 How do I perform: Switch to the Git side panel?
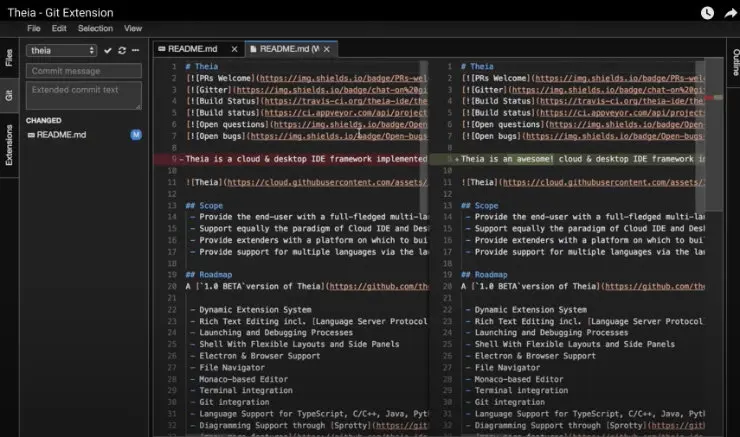coord(9,95)
